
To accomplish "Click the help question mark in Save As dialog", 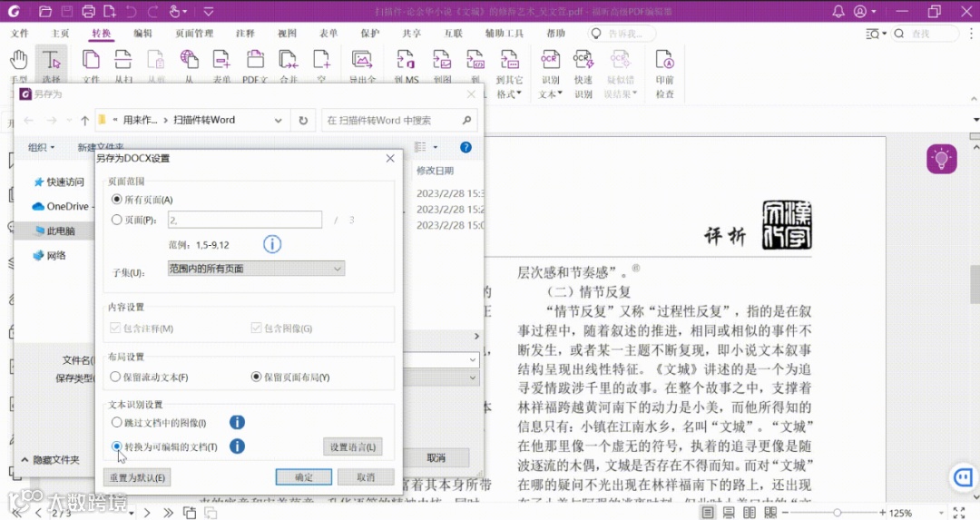I will point(465,147).
